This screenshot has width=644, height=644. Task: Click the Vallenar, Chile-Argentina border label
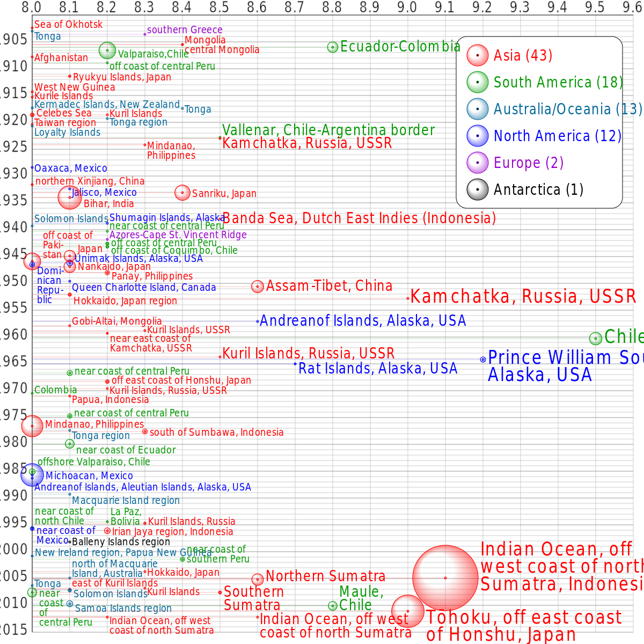[x=328, y=130]
